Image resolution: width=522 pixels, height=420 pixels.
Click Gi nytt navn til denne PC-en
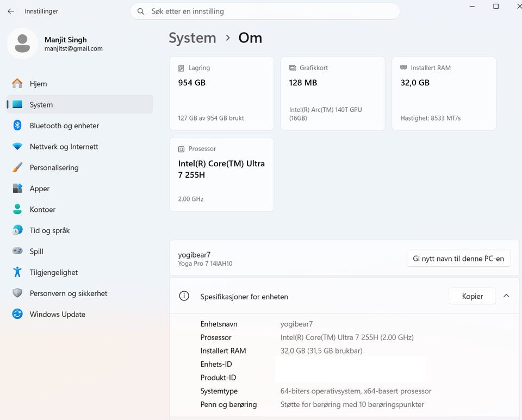(x=458, y=259)
